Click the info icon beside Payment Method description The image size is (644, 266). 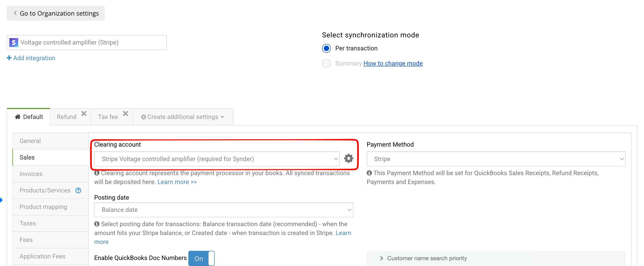pyautogui.click(x=369, y=173)
